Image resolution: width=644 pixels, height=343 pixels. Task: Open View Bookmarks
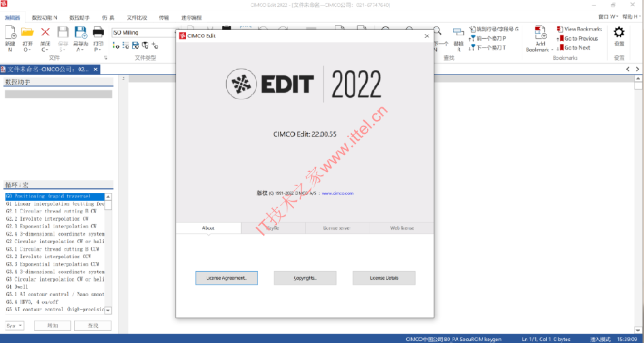[579, 29]
